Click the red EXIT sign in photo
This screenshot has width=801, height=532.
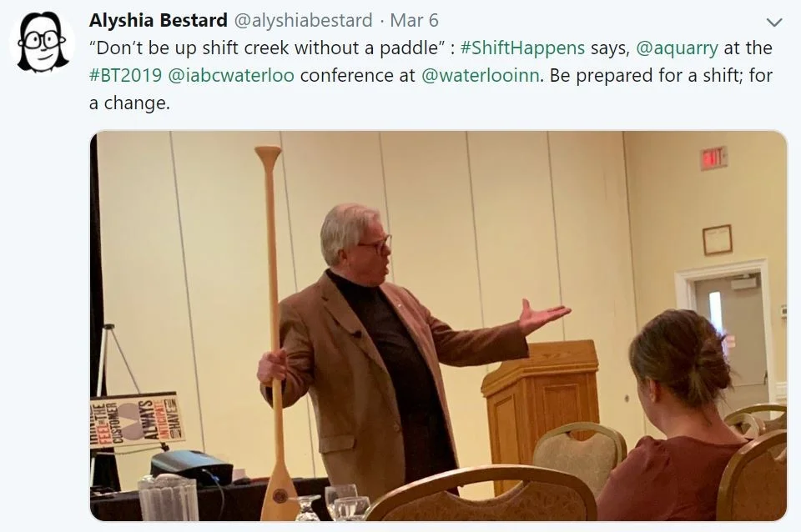pyautogui.click(x=713, y=158)
